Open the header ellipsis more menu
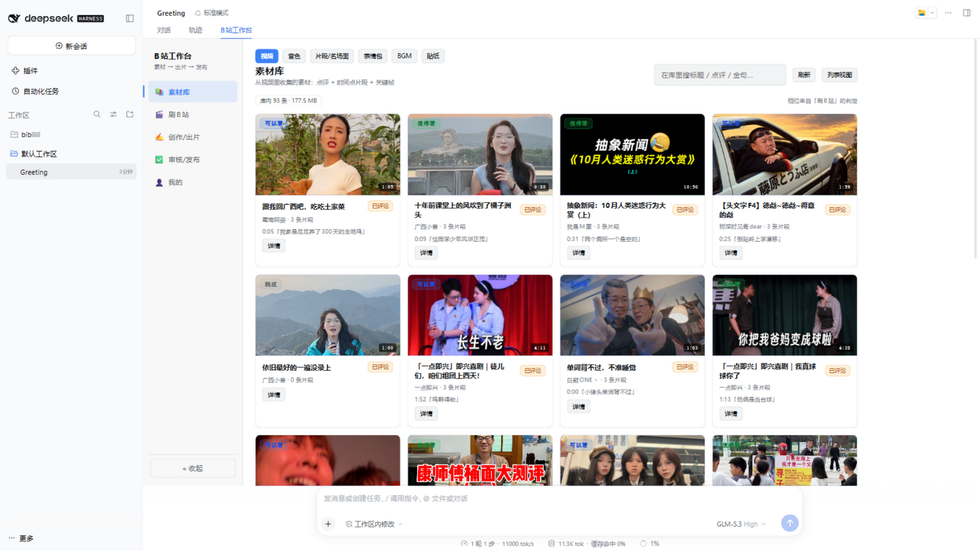Image resolution: width=980 pixels, height=551 pixels. (x=948, y=13)
